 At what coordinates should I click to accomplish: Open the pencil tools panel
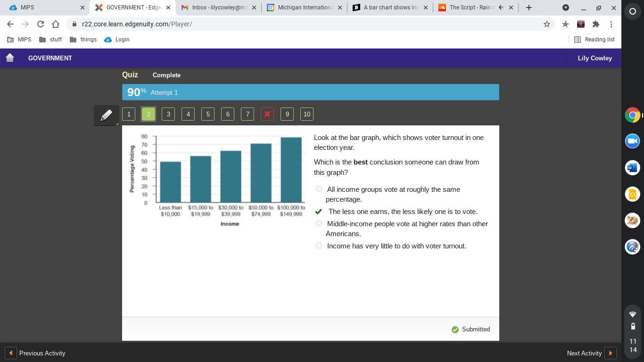point(106,115)
